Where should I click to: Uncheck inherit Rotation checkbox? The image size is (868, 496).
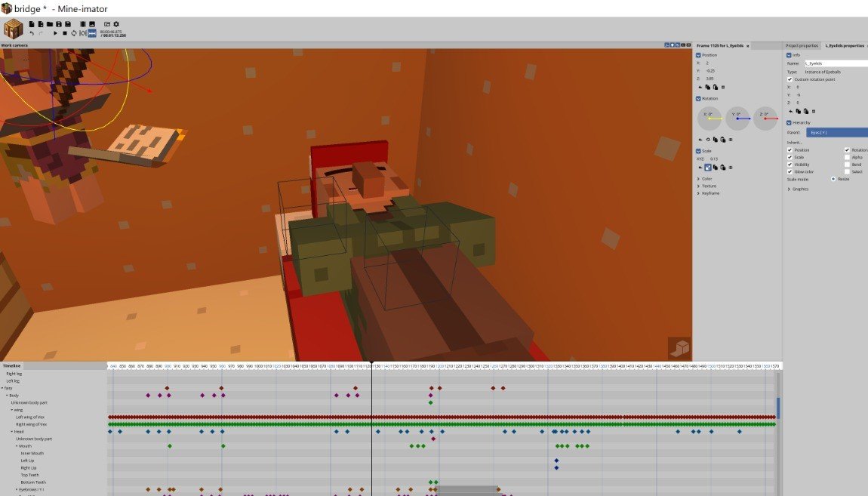coord(847,150)
